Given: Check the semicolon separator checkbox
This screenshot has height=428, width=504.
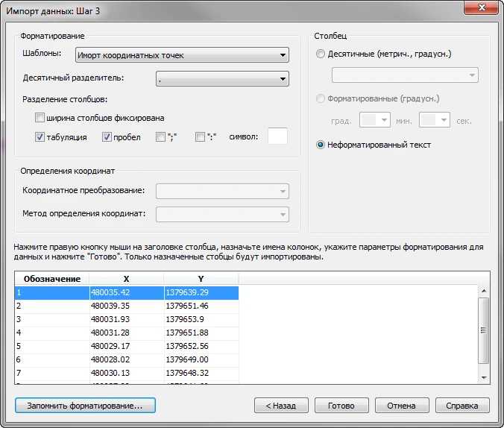Looking at the screenshot, I should 160,137.
